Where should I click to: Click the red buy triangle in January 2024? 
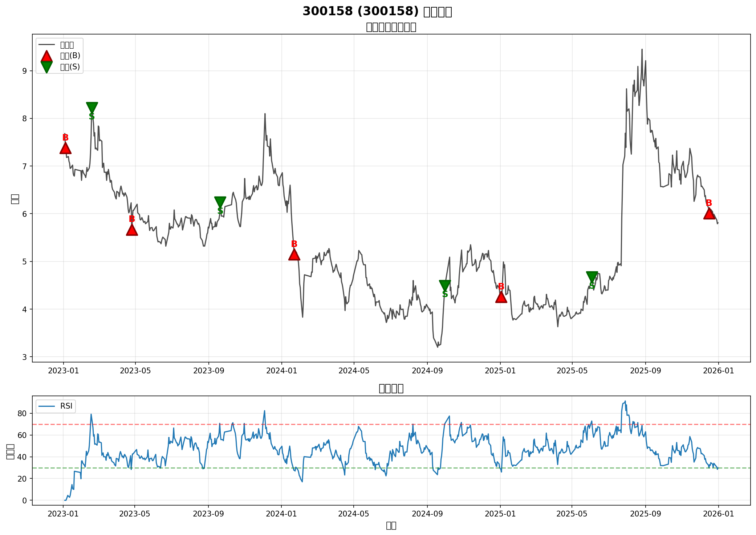(x=294, y=255)
